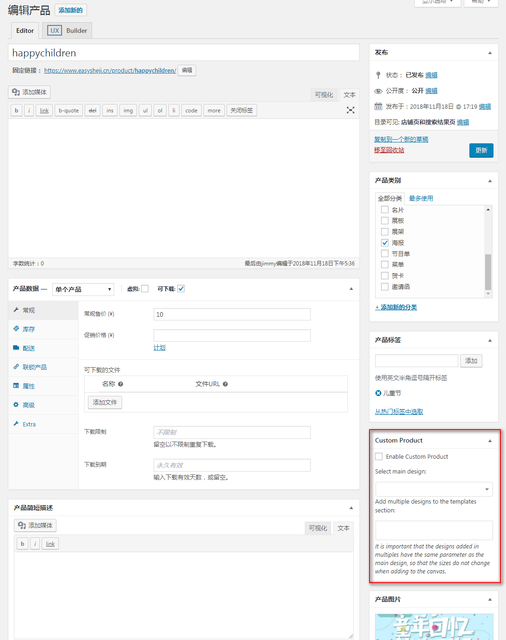Insert li list item tag
Screen dimensions: 506x640
click(174, 111)
